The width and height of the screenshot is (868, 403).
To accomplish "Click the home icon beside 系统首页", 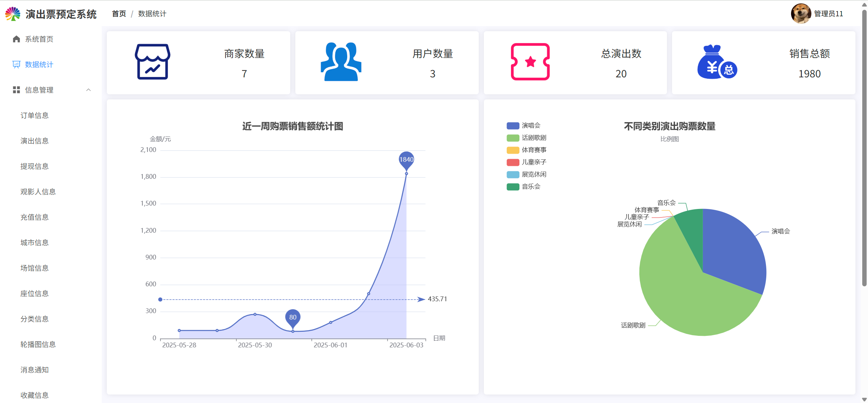I will 16,39.
